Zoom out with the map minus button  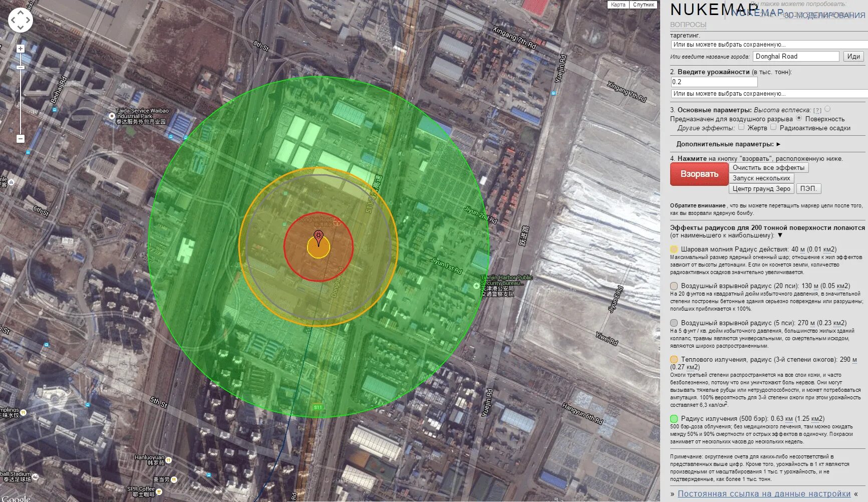point(21,139)
